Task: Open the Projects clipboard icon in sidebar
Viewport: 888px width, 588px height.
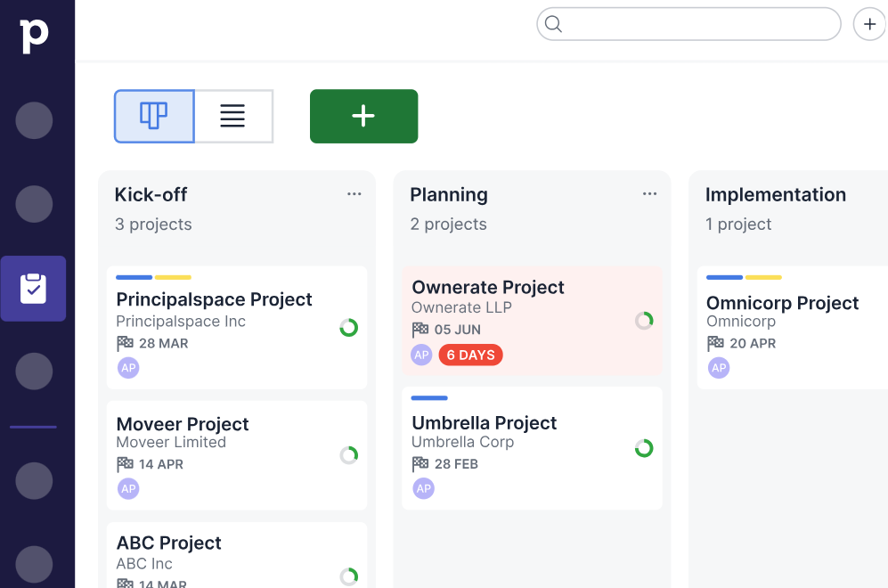Action: coord(33,289)
